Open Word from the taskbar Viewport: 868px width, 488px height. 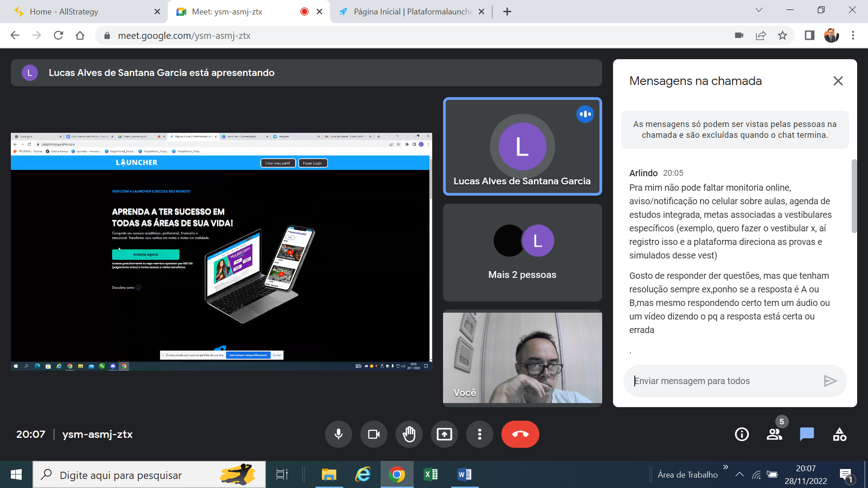[x=464, y=474]
